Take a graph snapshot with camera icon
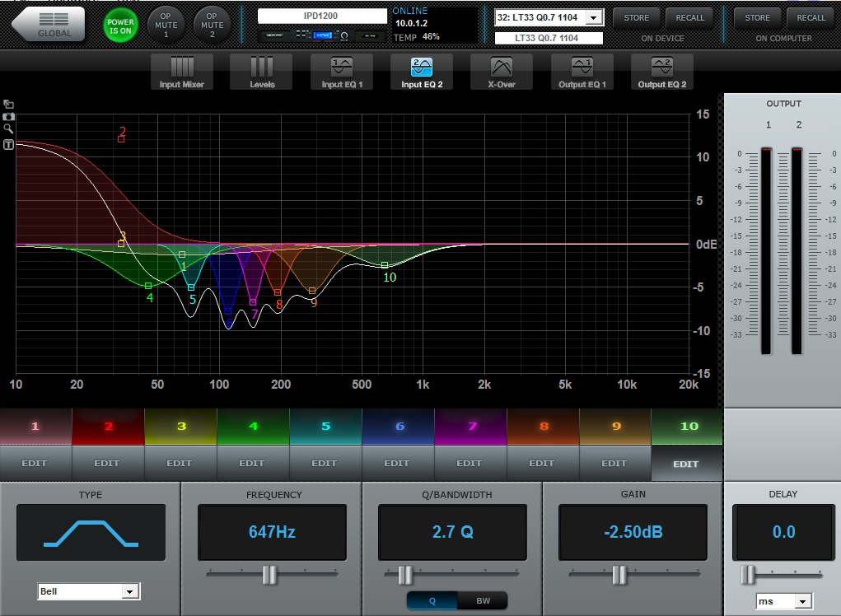This screenshot has height=616, width=841. [8, 116]
